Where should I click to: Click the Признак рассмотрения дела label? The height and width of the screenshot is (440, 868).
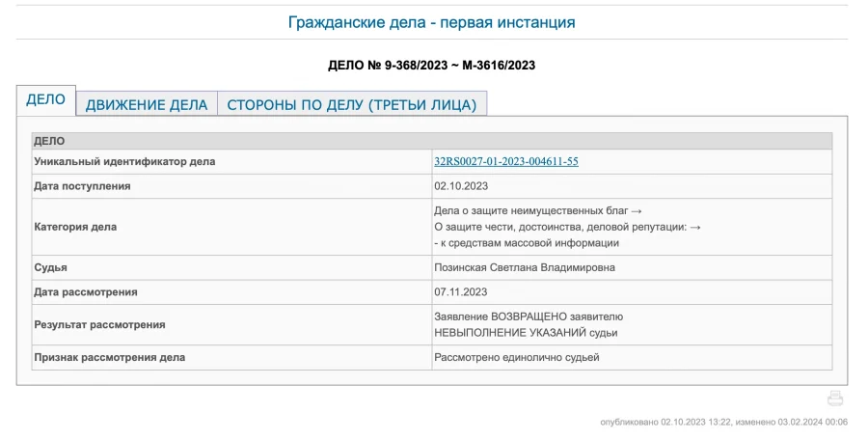point(109,358)
